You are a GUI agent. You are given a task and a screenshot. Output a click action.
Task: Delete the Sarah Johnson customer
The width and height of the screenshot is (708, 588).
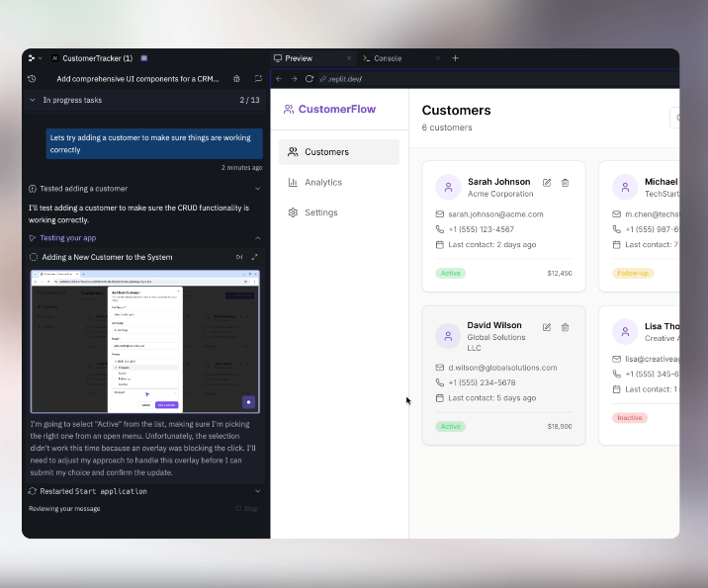coord(565,183)
